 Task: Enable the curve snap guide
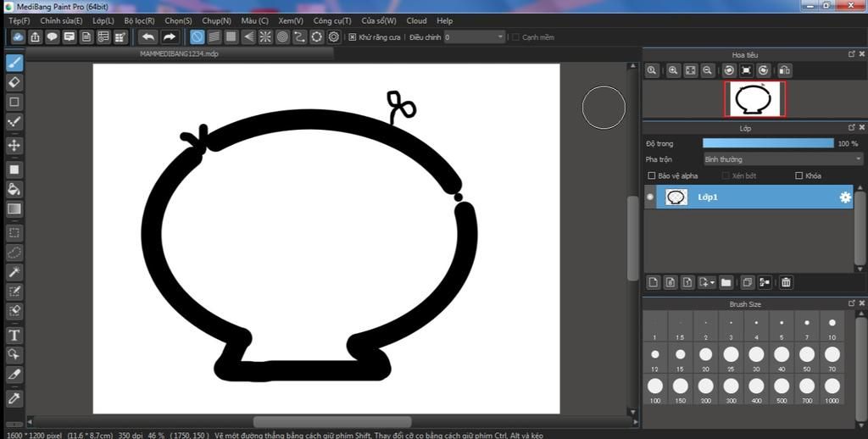(x=299, y=37)
